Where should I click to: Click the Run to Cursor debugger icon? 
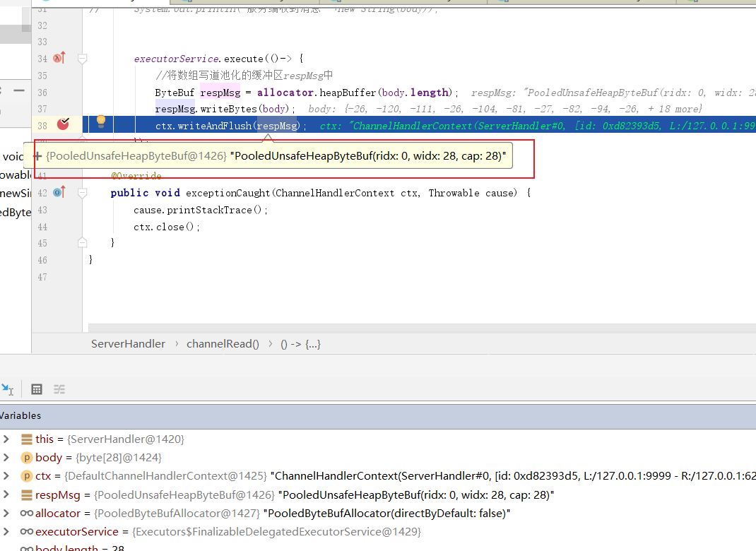point(7,389)
